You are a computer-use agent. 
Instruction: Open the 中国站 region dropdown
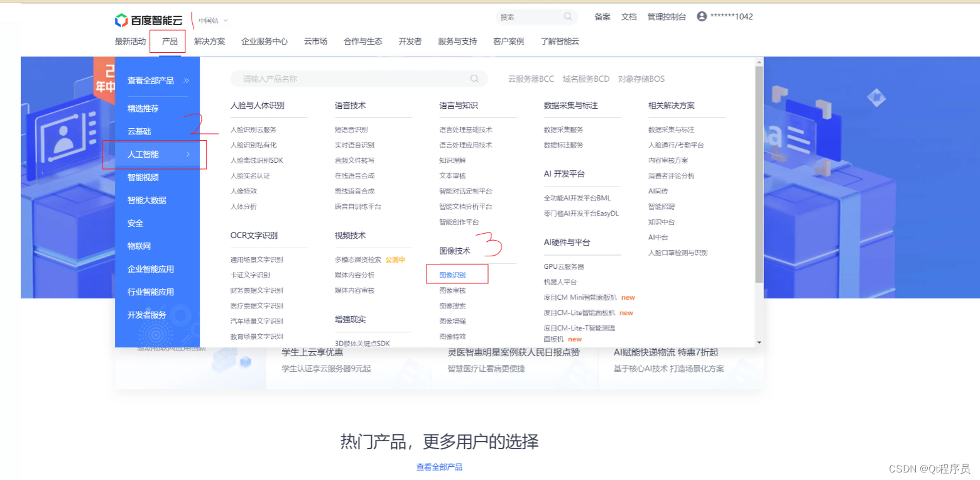click(x=209, y=19)
